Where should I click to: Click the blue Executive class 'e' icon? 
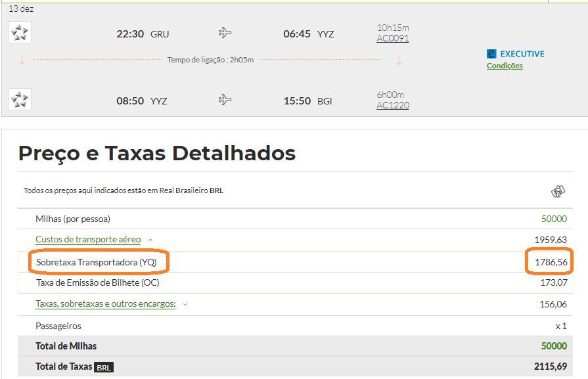491,54
